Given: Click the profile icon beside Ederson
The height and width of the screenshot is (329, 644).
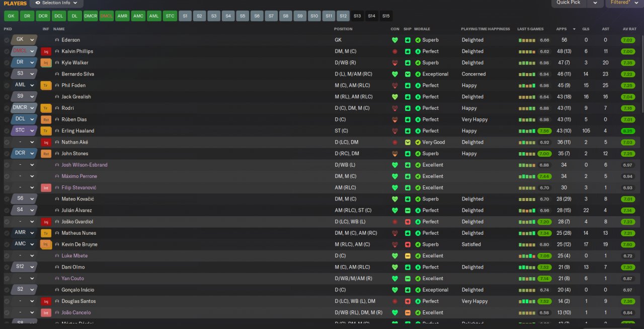Looking at the screenshot, I should (57, 40).
